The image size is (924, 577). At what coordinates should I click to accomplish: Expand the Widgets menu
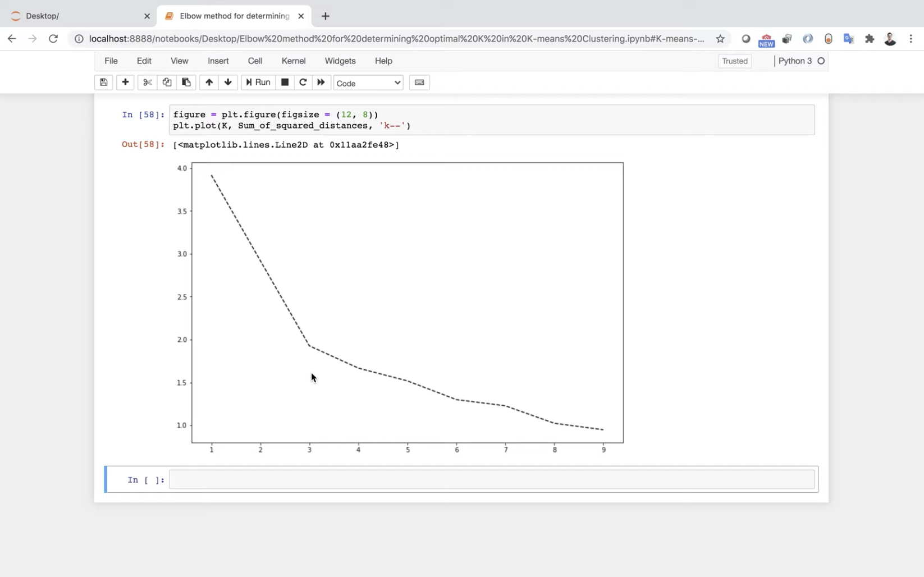click(x=340, y=61)
